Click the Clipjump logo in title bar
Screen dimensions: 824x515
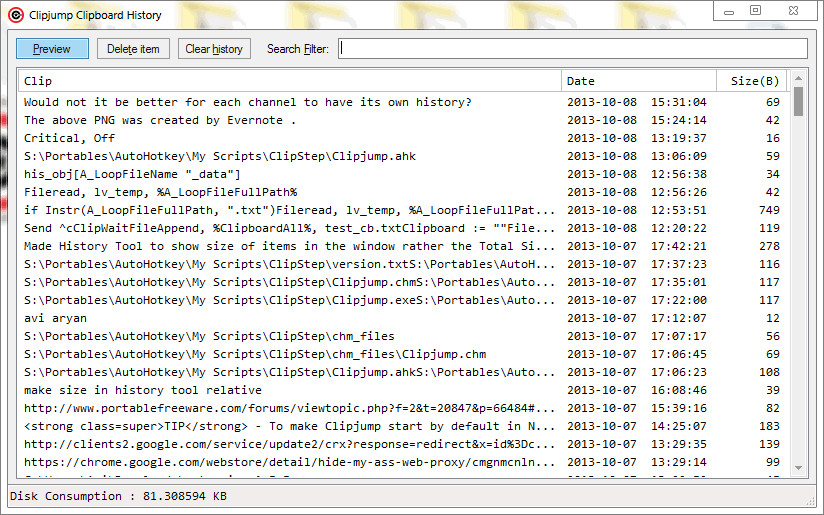16,15
